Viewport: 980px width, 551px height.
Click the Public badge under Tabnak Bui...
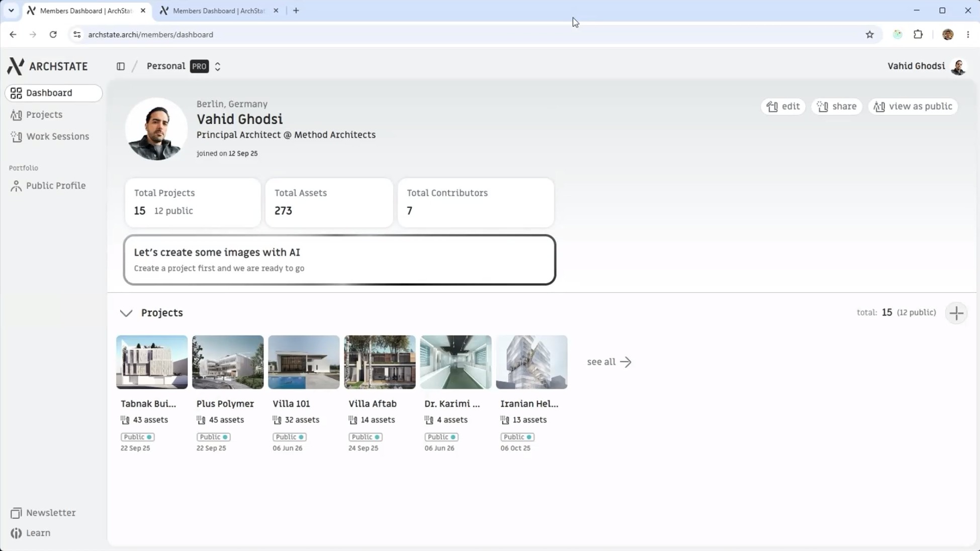pos(137,437)
